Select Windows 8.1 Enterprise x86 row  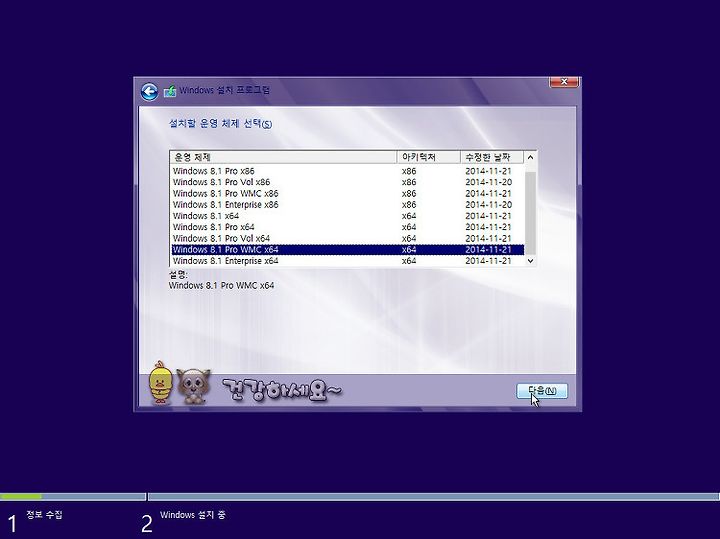pos(347,205)
